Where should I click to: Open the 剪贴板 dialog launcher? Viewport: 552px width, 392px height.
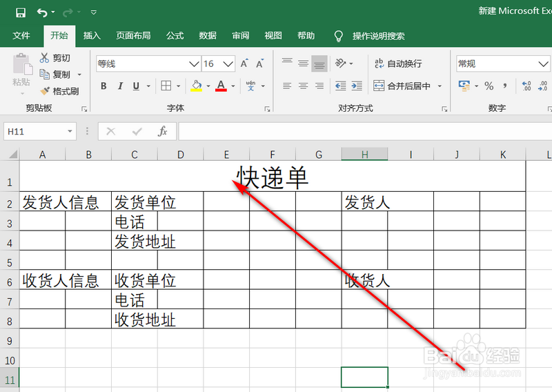click(83, 109)
